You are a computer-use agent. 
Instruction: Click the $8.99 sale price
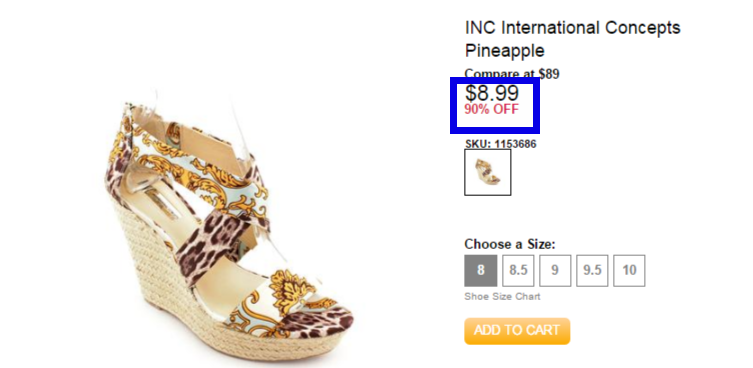(x=492, y=93)
